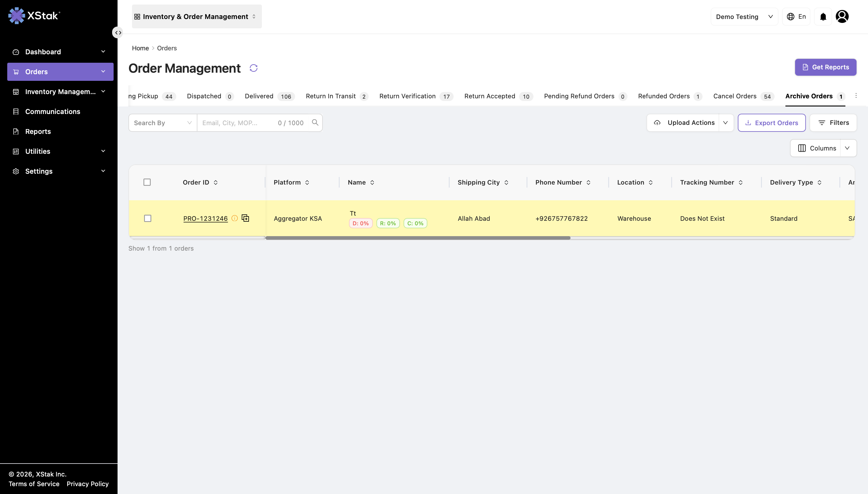
Task: Click the Communications sidebar icon
Action: [x=16, y=112]
